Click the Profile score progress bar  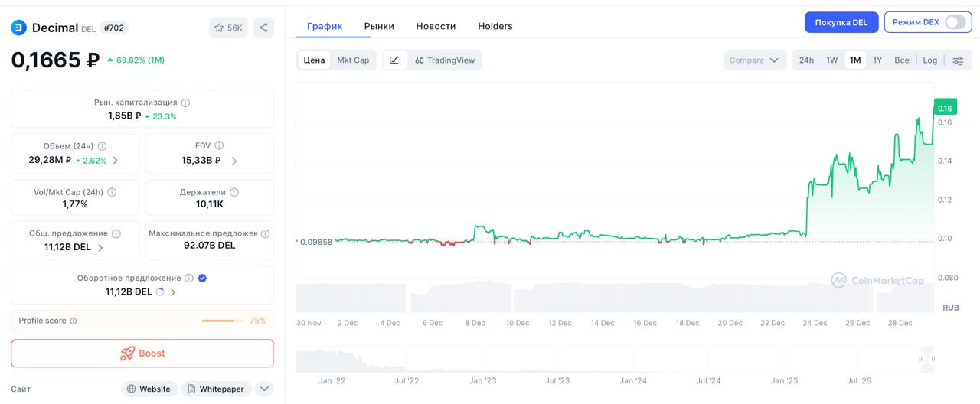pos(222,321)
